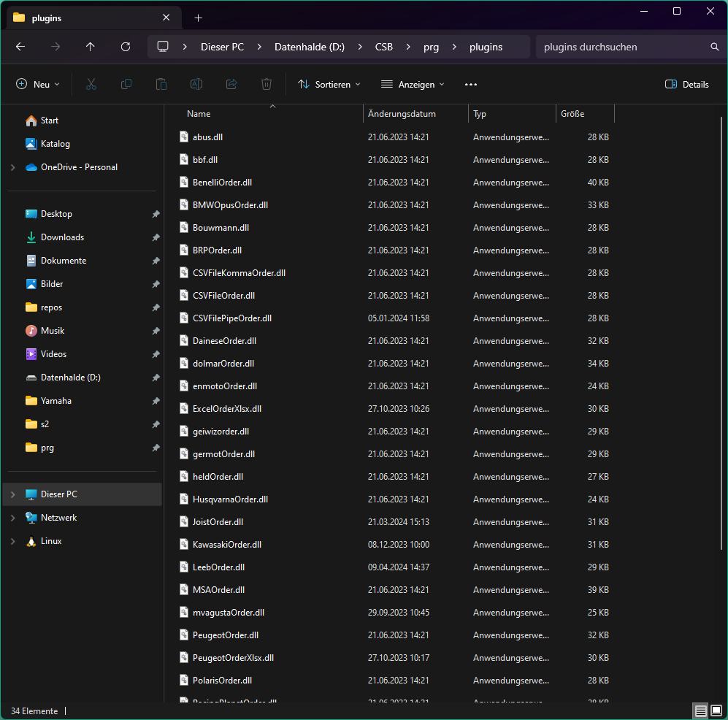728x720 pixels.
Task: Select LeebOrder.dll file name
Action: pyautogui.click(x=218, y=567)
